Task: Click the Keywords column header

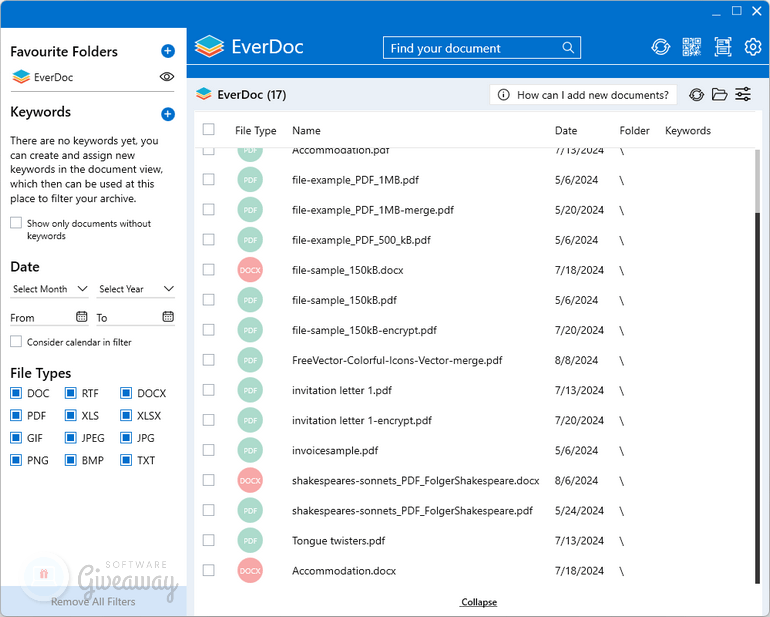Action: click(688, 131)
